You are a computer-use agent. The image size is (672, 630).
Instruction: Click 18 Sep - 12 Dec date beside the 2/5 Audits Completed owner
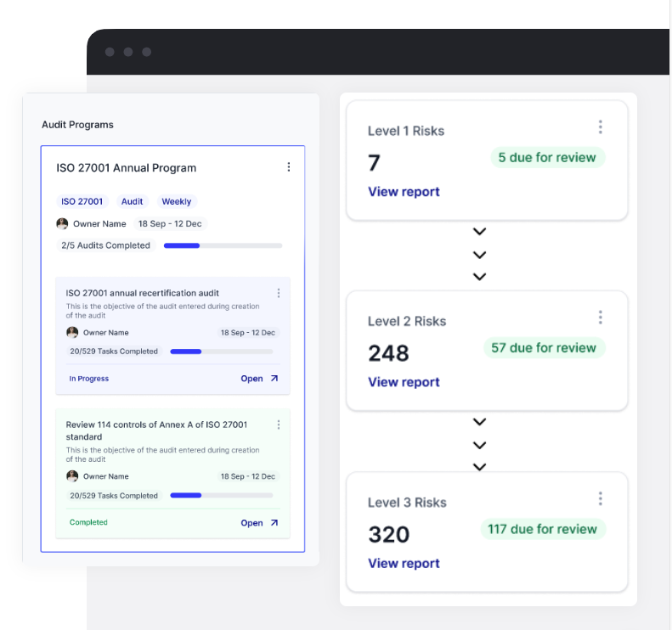pyautogui.click(x=170, y=223)
